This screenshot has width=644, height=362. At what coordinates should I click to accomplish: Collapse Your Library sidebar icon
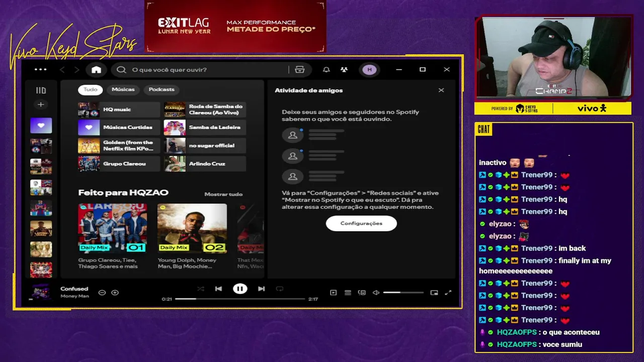41,90
